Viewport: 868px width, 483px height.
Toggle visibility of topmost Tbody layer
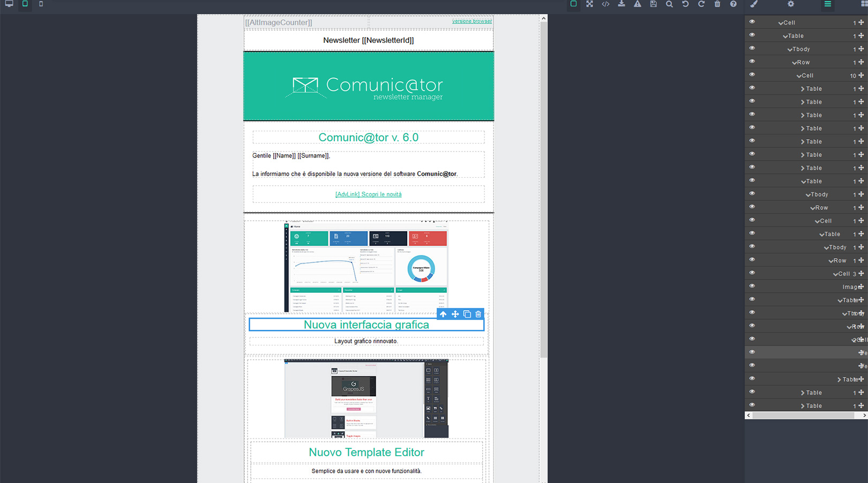[x=752, y=48]
